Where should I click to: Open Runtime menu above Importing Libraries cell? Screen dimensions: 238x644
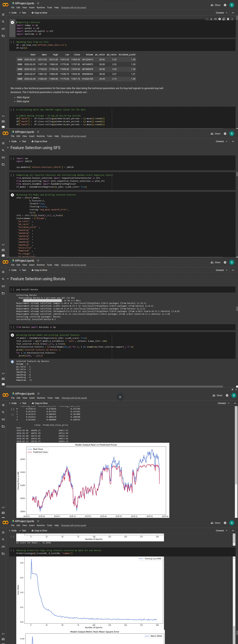tap(40, 8)
